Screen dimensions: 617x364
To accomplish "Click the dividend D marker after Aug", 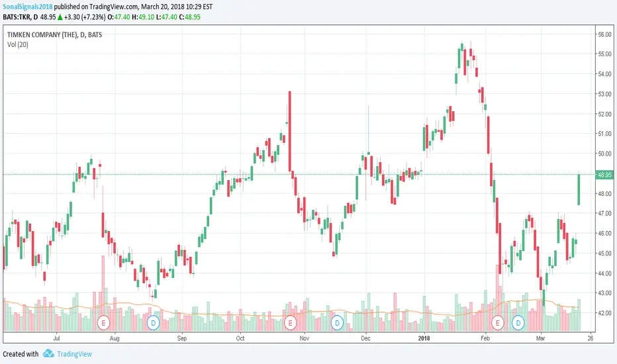I will (x=153, y=323).
